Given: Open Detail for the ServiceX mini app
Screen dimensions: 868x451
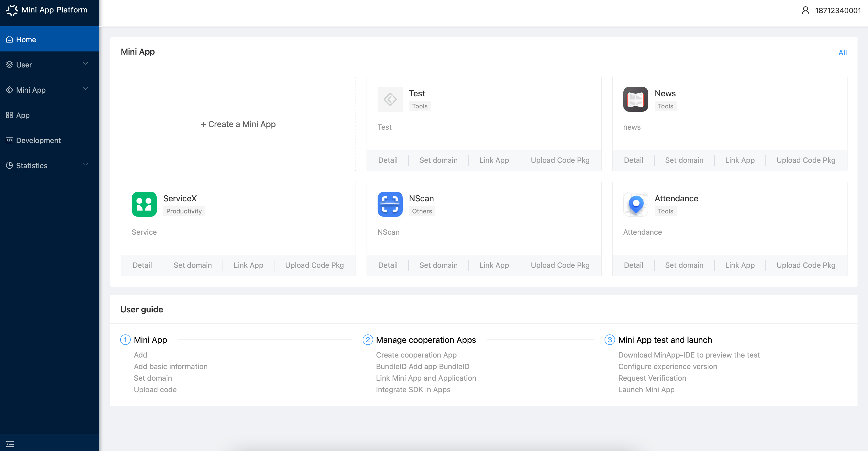Looking at the screenshot, I should coord(142,265).
